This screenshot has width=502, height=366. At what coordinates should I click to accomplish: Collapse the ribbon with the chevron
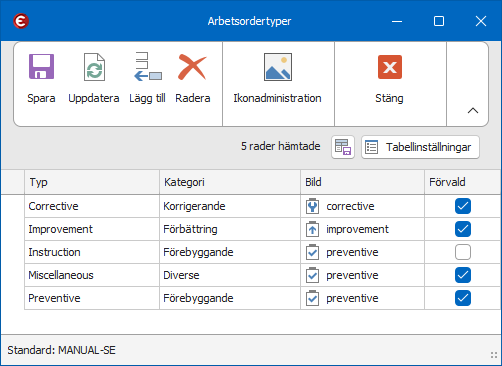coord(473,110)
